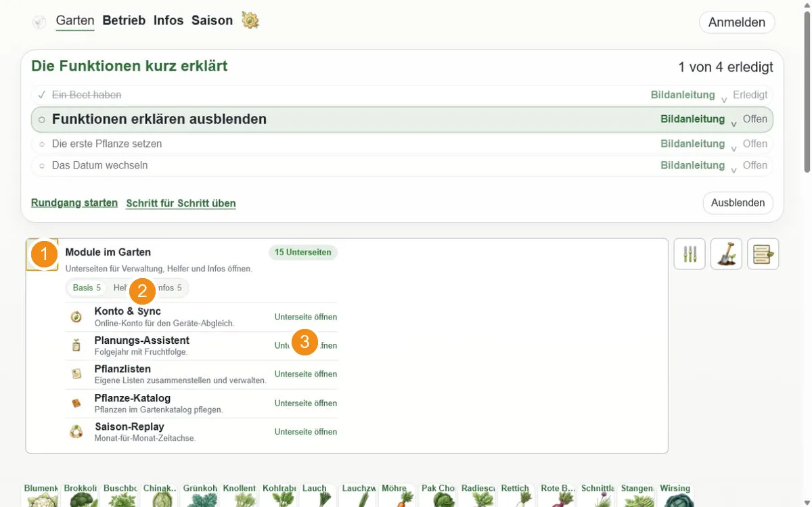
Task: Select the Pak Choi plant tile
Action: tap(438, 495)
